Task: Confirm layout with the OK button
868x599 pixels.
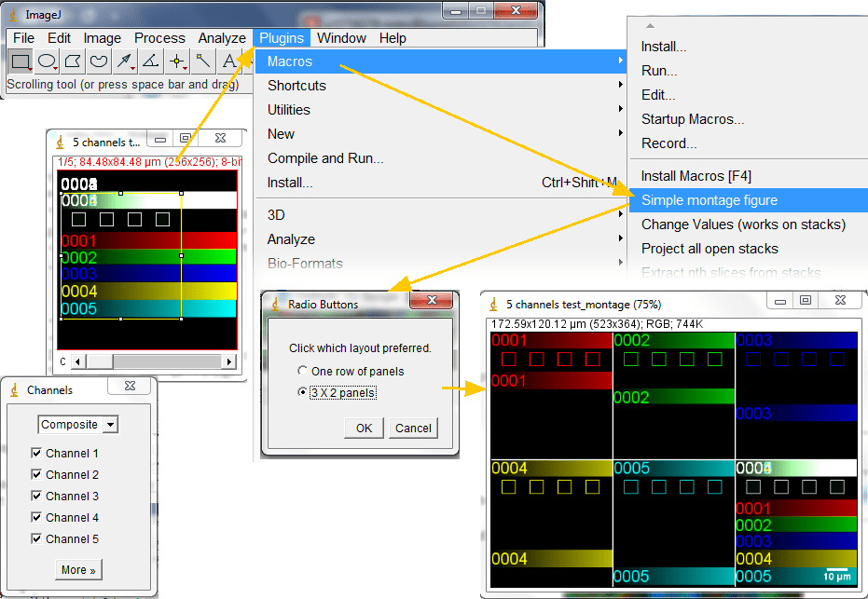Action: point(364,429)
